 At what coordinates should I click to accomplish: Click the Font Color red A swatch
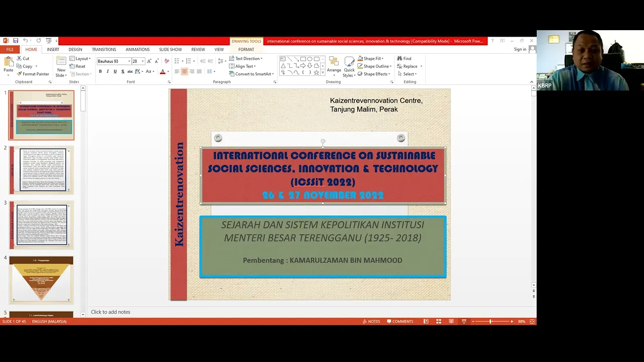[x=162, y=72]
